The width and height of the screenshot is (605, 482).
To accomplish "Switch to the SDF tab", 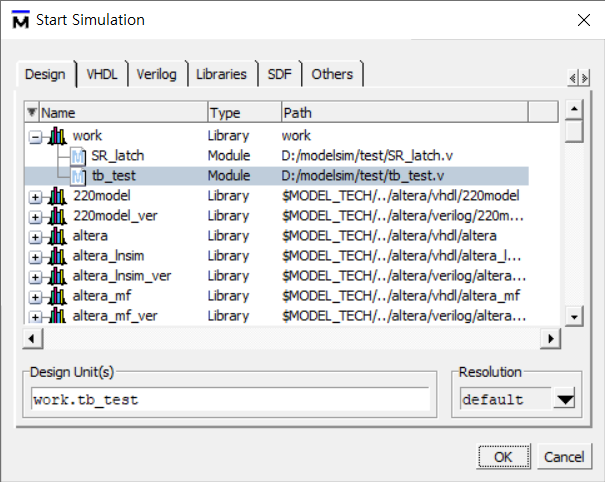I will (x=279, y=74).
